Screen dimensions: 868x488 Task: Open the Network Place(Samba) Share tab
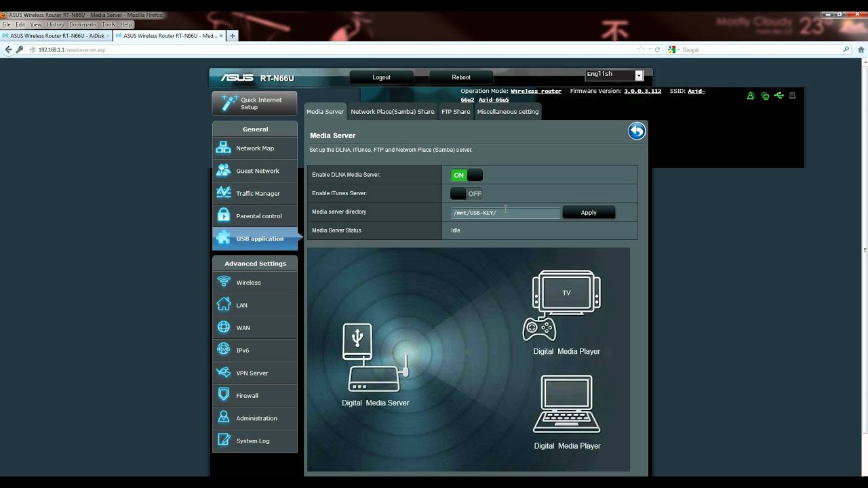click(393, 112)
